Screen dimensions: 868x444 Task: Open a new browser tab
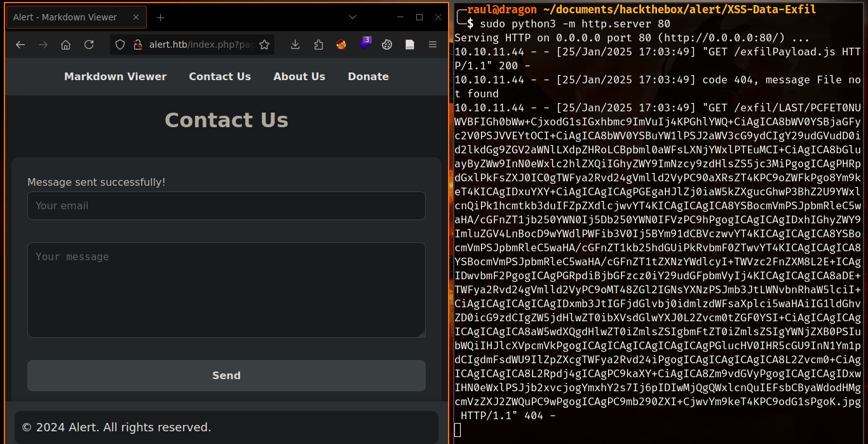(x=160, y=17)
